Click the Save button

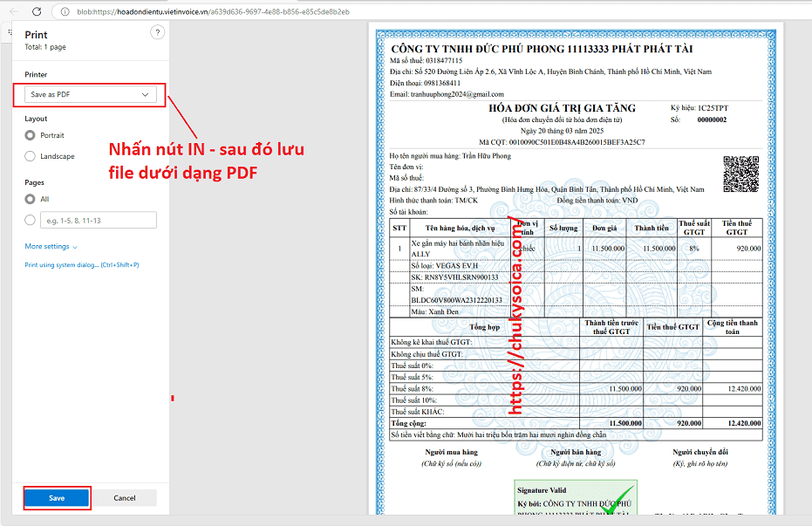click(57, 497)
